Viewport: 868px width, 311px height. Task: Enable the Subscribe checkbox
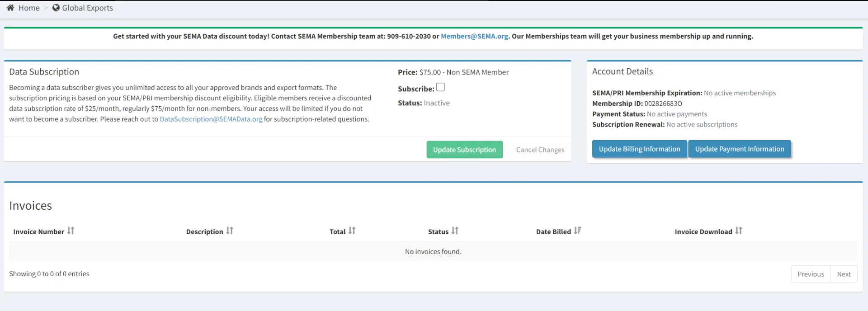point(440,87)
